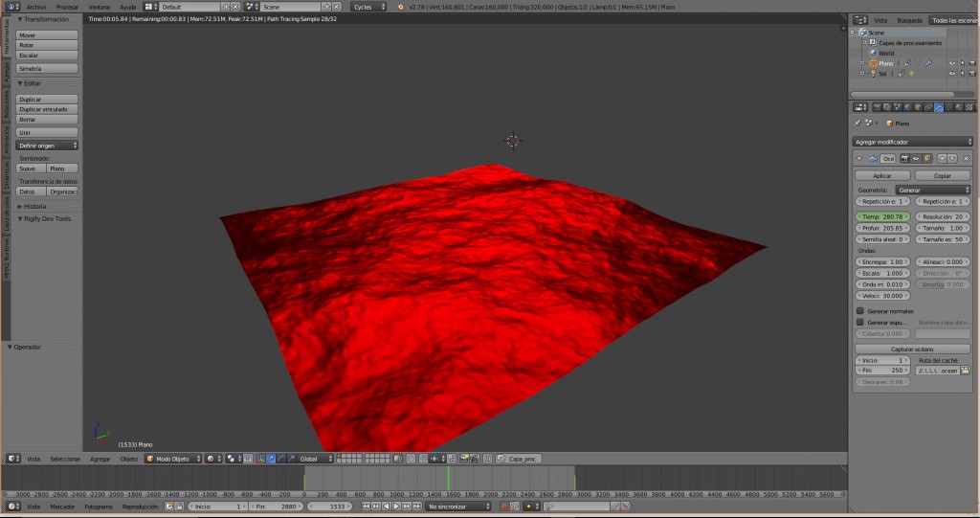Click the Aplicar modifier button
Screen dimensions: 980x518
pos(881,176)
